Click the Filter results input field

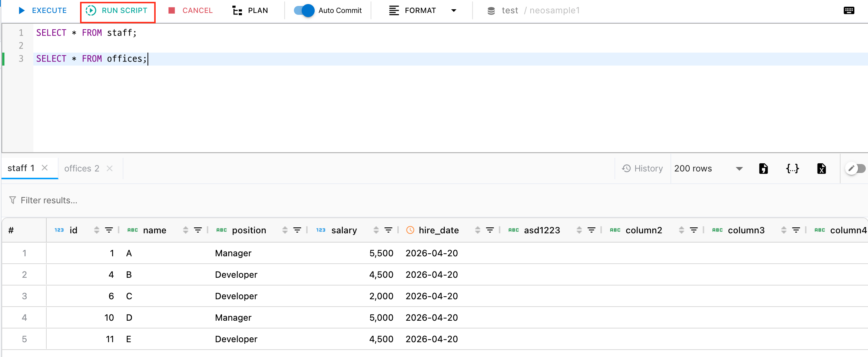coord(434,200)
